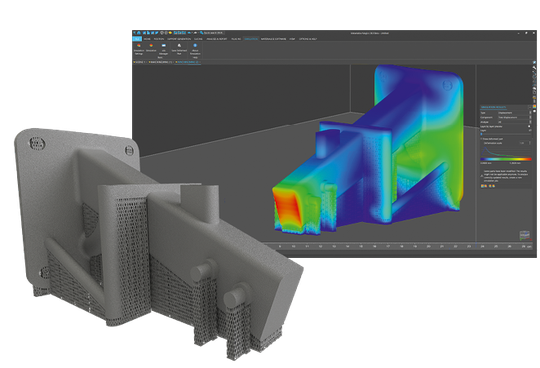Click the top blue icon in right toolbar strip
Image resolution: width=540 pixels, height=368 pixels.
(x=534, y=63)
